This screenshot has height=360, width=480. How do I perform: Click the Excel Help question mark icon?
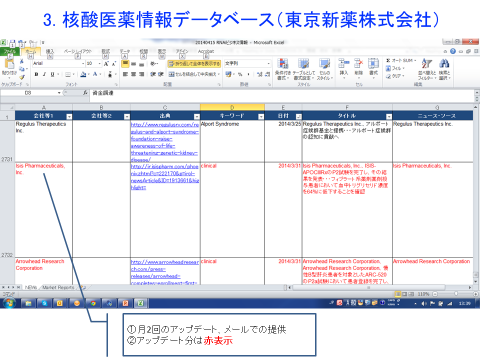point(453,51)
